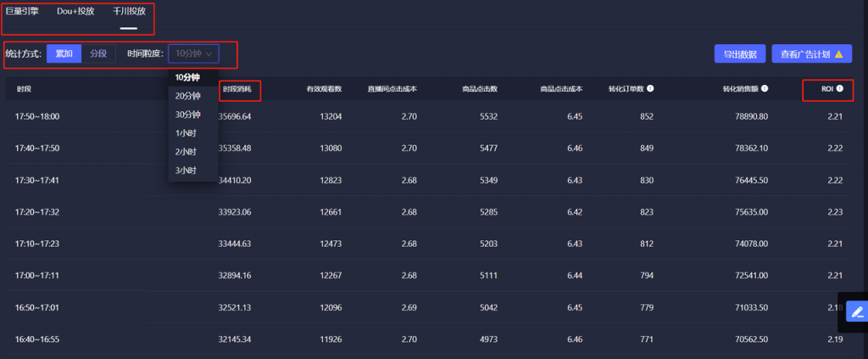Switch statistics mode to 累加
Image resolution: width=868 pixels, height=359 pixels.
(x=64, y=53)
